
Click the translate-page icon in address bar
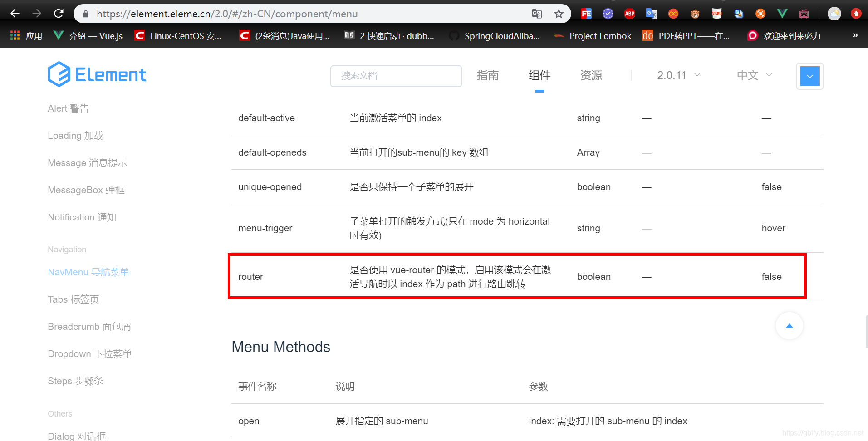(x=537, y=14)
